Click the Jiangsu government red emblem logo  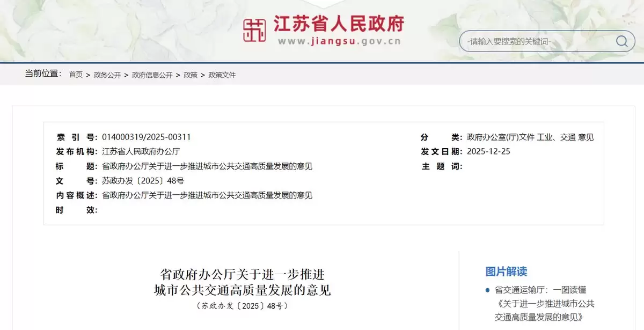[x=255, y=30]
